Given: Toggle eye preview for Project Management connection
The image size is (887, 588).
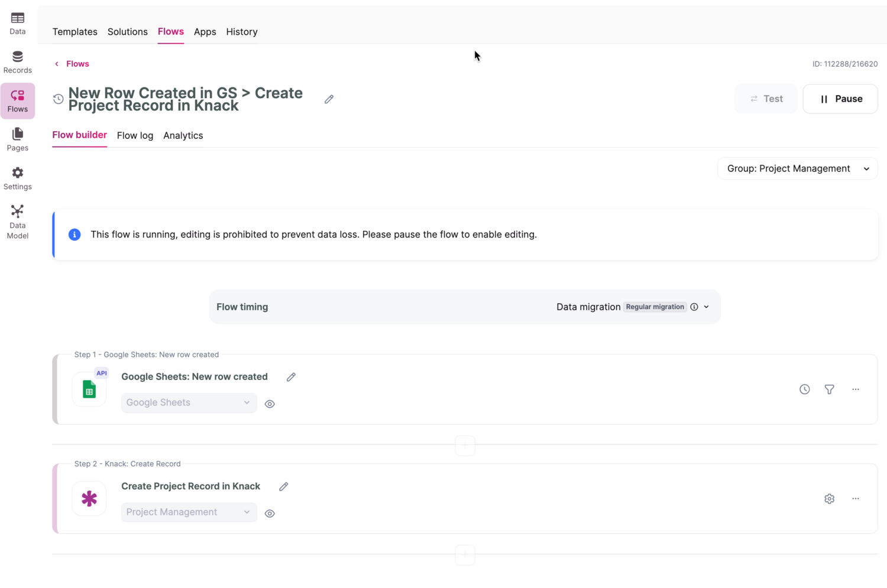Looking at the screenshot, I should tap(270, 514).
